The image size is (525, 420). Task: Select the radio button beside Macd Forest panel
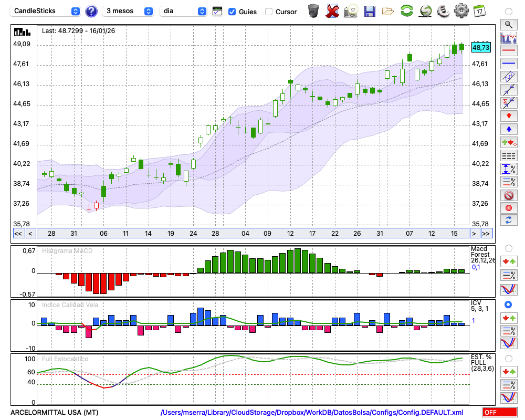(508, 248)
